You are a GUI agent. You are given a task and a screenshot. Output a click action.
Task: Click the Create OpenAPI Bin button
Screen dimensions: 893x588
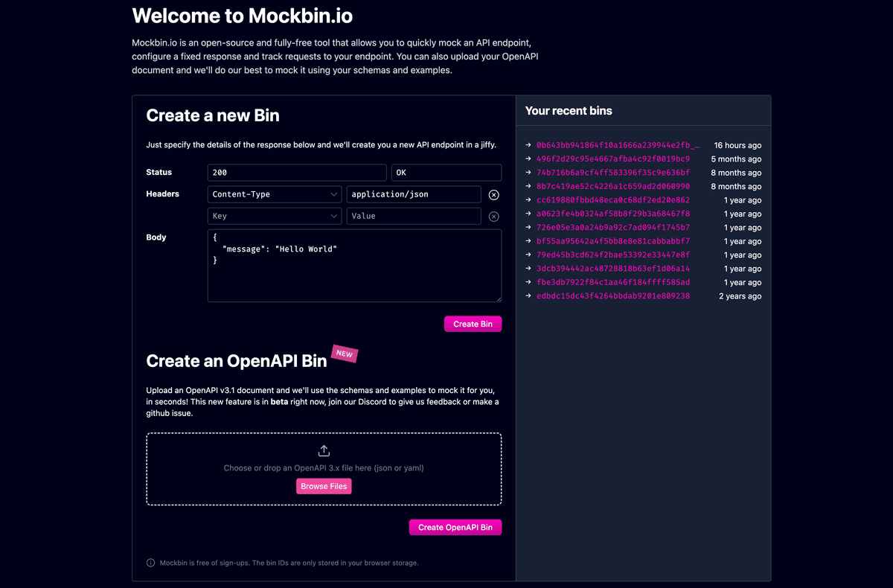pyautogui.click(x=455, y=527)
